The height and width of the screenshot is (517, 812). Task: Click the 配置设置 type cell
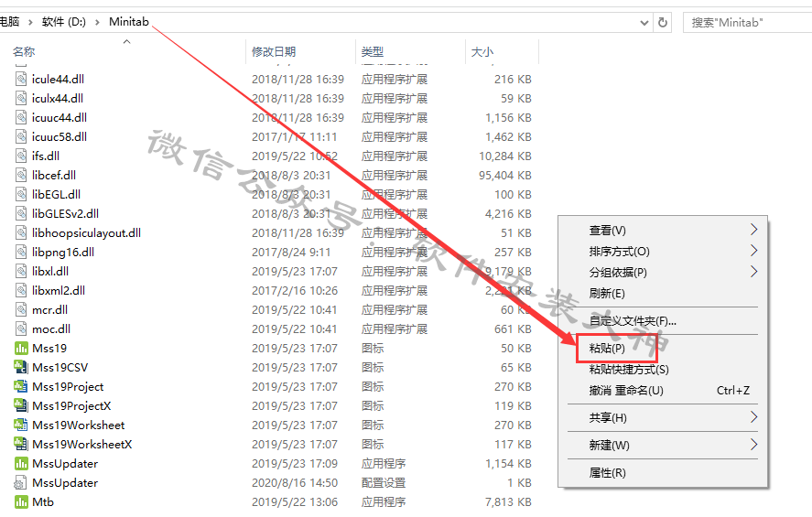click(384, 483)
